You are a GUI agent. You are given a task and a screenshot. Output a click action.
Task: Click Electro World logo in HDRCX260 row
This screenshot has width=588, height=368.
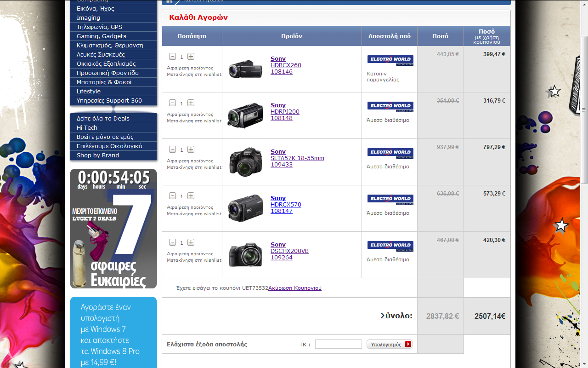click(x=390, y=60)
